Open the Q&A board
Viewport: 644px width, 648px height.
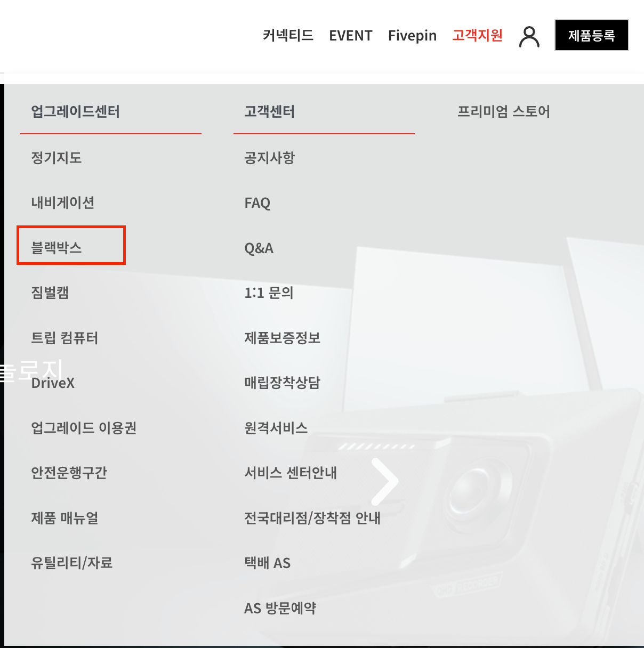coord(259,247)
